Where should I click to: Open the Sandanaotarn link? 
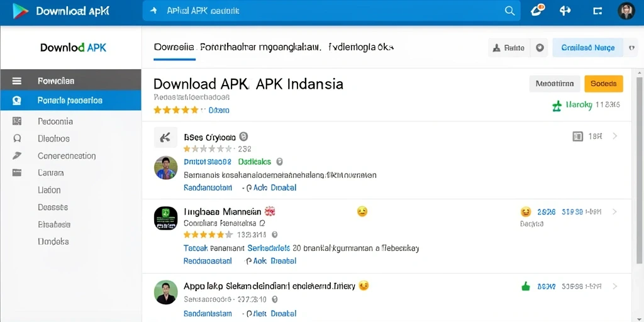tap(208, 187)
